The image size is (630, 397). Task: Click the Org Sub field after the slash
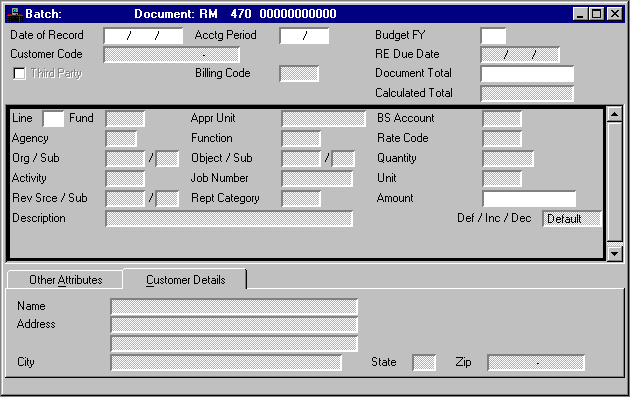pos(167,159)
